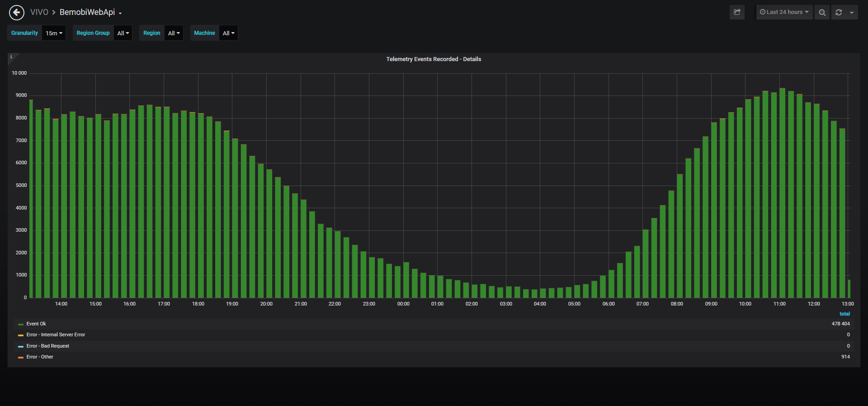The image size is (868, 406).
Task: Open the refresh interval dropdown arrow
Action: point(852,12)
